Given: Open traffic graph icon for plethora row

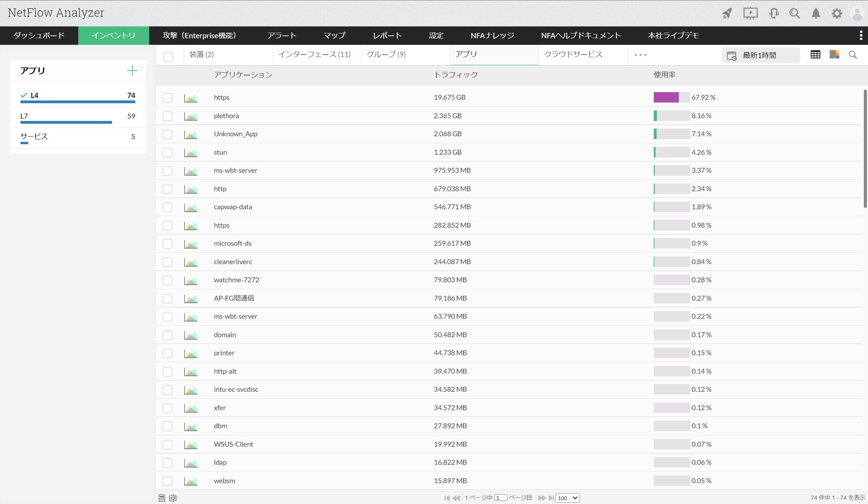Looking at the screenshot, I should pos(191,116).
